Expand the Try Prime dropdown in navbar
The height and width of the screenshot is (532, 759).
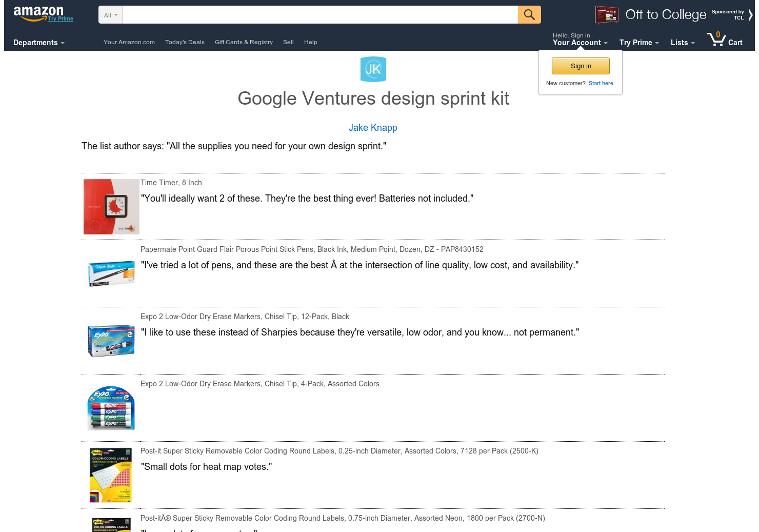point(639,43)
